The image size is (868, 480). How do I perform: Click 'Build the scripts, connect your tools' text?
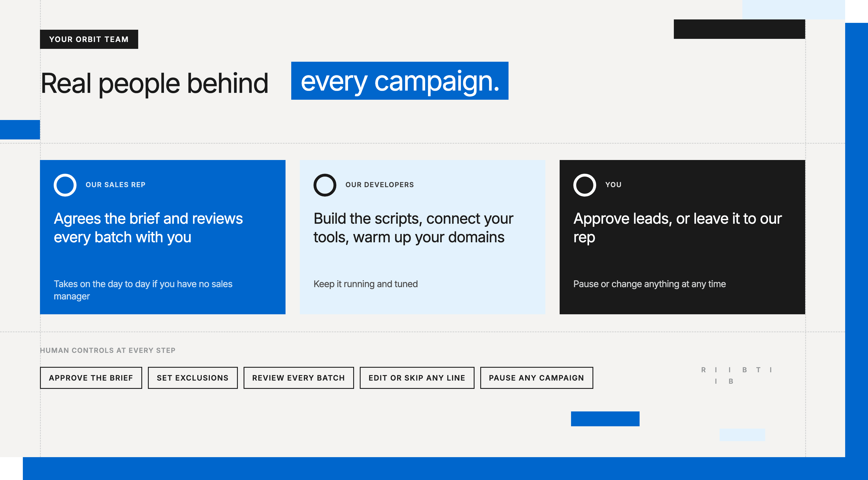pos(413,228)
